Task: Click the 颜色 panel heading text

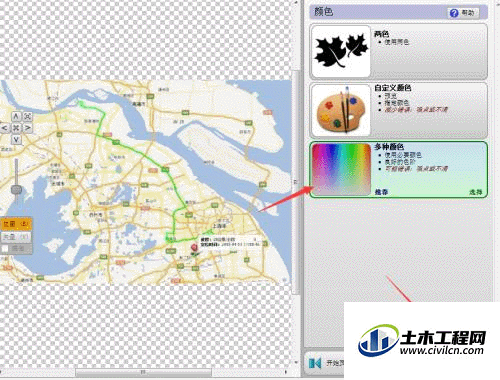Action: pos(323,12)
